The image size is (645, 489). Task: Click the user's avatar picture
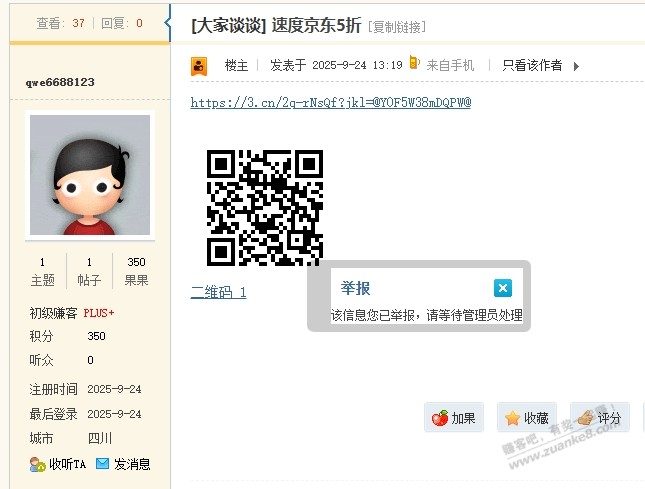click(x=90, y=175)
